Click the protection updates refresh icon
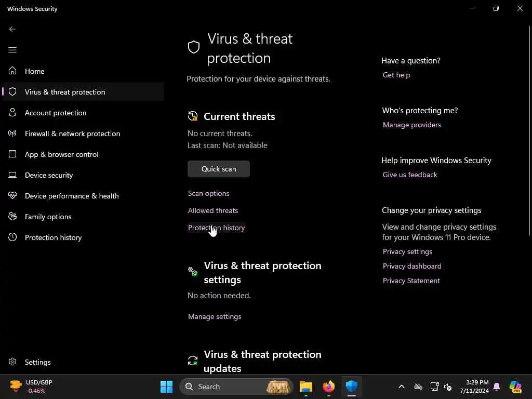The width and height of the screenshot is (532, 399). tap(193, 361)
